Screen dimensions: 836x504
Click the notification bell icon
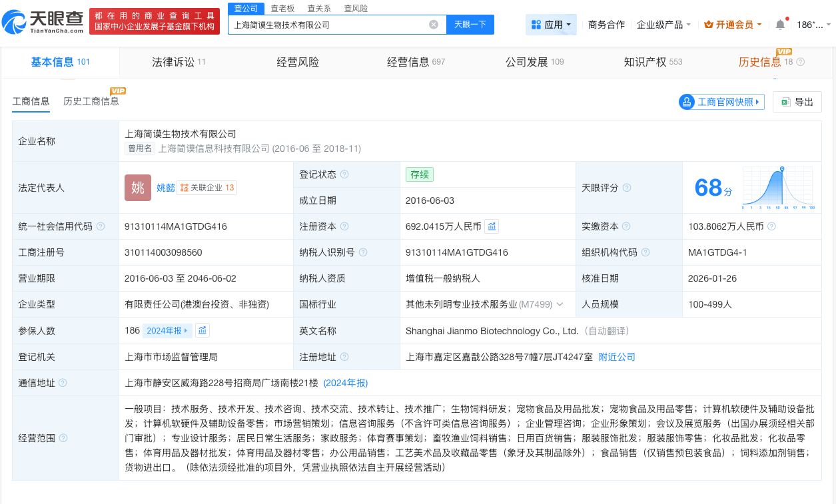[x=779, y=25]
